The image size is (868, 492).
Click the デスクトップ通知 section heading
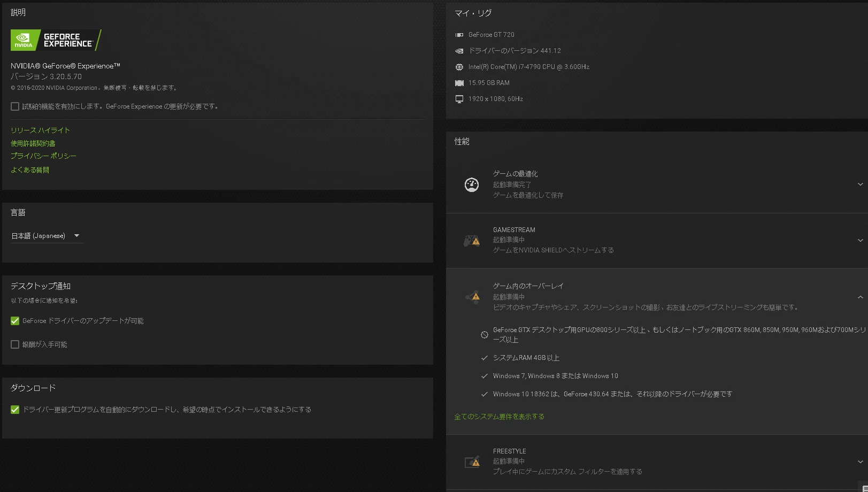(x=41, y=286)
